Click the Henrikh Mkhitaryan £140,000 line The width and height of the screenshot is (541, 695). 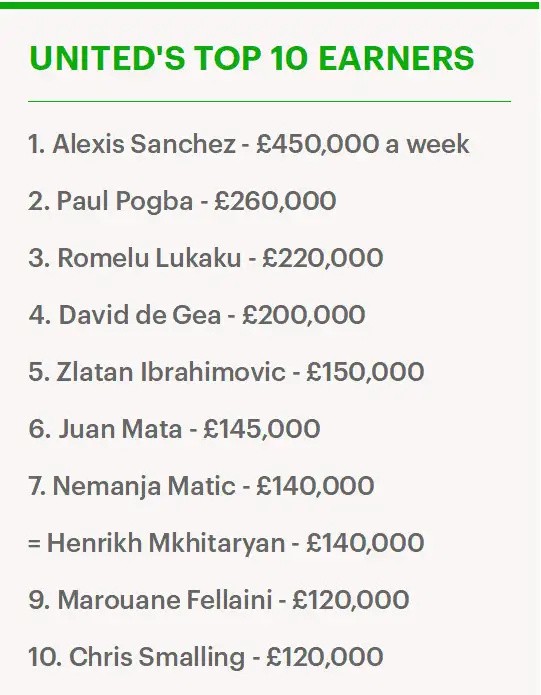pyautogui.click(x=226, y=543)
